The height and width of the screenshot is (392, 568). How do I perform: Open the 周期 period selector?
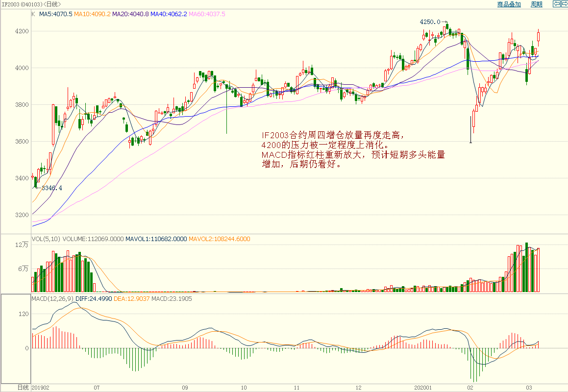pos(536,4)
